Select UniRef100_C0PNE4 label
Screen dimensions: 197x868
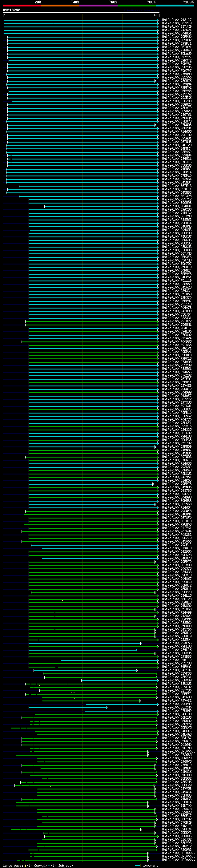pos(177,270)
